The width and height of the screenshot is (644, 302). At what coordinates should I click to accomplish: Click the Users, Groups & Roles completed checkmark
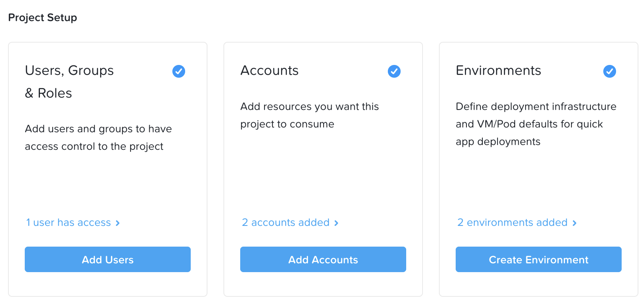pyautogui.click(x=179, y=71)
